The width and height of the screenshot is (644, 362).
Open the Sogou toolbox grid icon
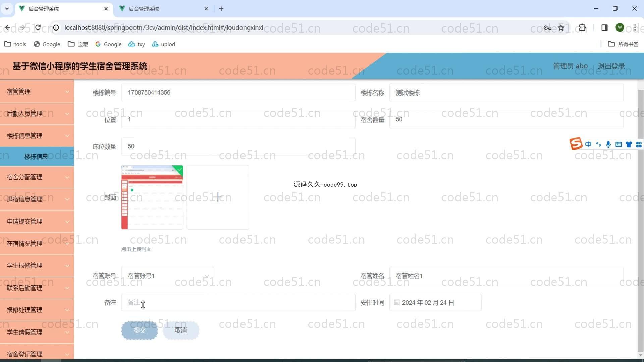[x=639, y=144]
